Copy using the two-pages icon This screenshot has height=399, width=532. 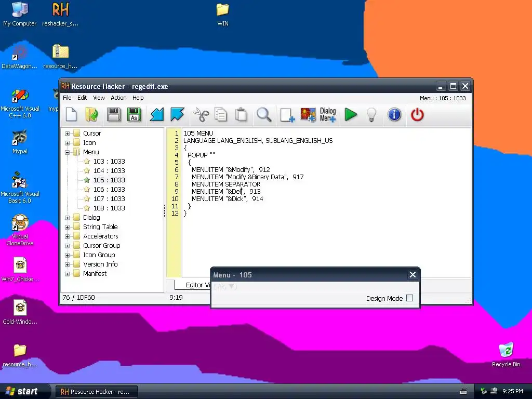tap(221, 115)
